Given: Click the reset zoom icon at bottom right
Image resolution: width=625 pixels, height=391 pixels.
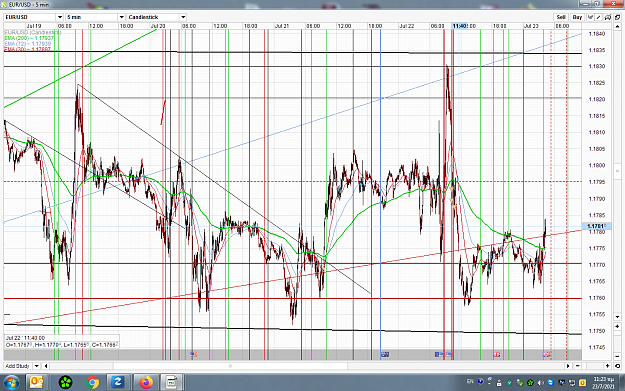Looking at the screenshot, I should 617,366.
